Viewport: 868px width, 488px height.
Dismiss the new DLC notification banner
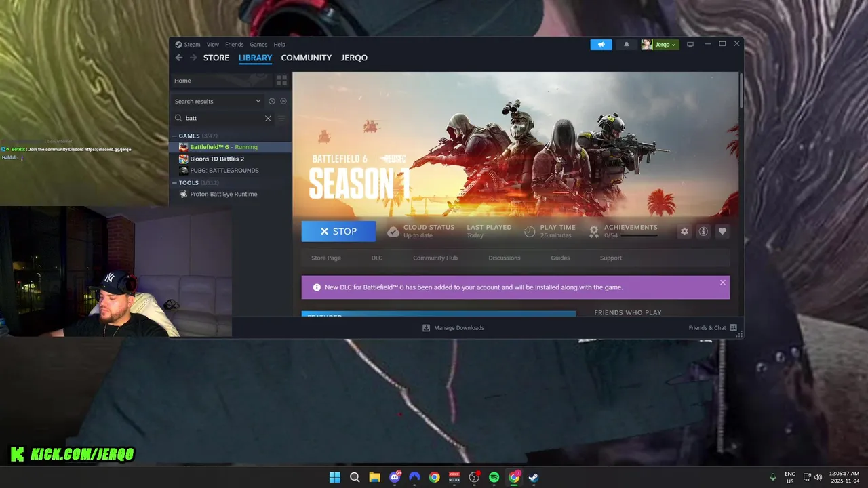(722, 283)
